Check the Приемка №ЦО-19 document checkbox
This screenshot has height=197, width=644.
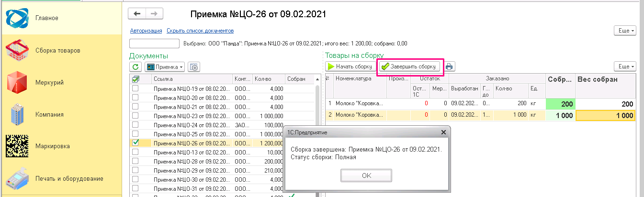coord(136,89)
